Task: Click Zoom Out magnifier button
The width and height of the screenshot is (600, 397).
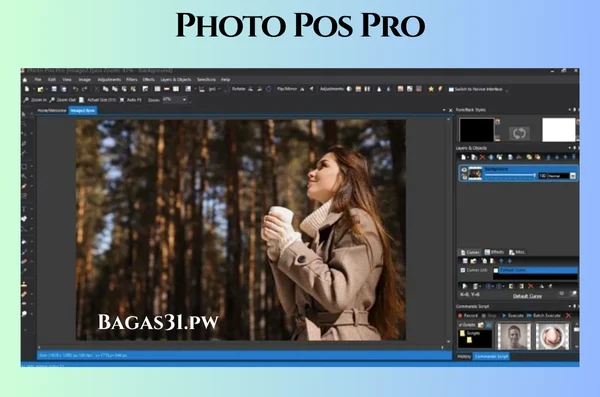Action: tap(63, 100)
